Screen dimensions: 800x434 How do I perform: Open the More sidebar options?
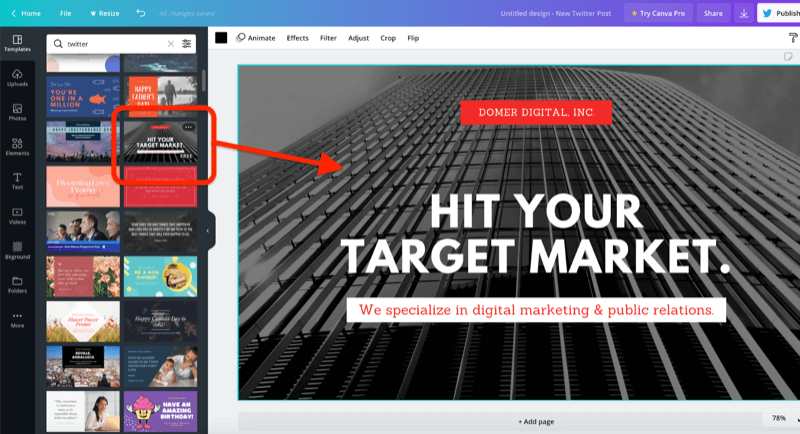tap(17, 320)
